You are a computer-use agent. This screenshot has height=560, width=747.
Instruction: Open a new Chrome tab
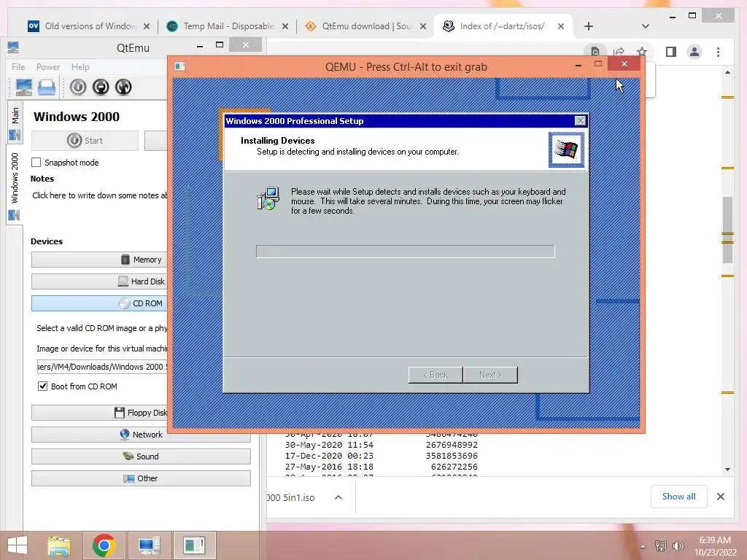pyautogui.click(x=589, y=26)
